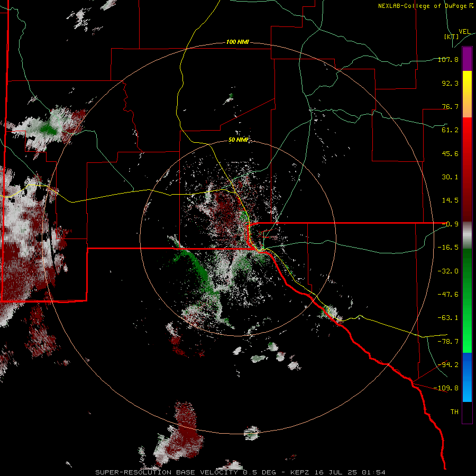Click the 14.5 legend value
476x476 pixels.
450,200
